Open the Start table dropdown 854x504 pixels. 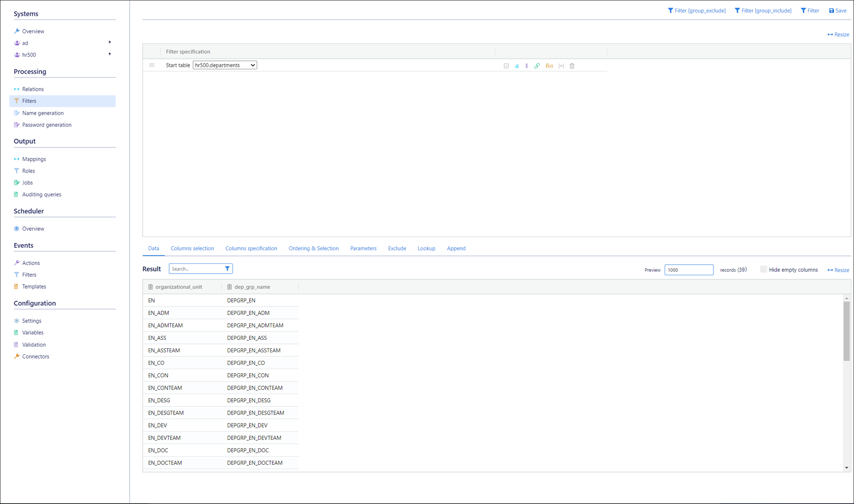225,65
